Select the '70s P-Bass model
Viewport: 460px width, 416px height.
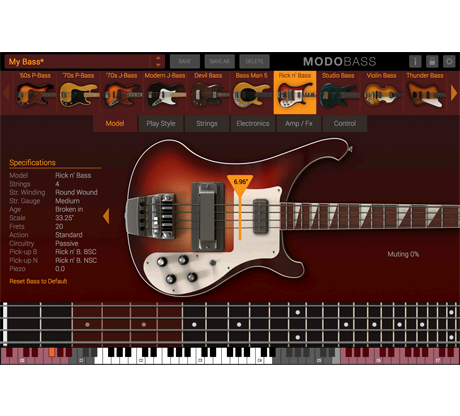coord(78,92)
